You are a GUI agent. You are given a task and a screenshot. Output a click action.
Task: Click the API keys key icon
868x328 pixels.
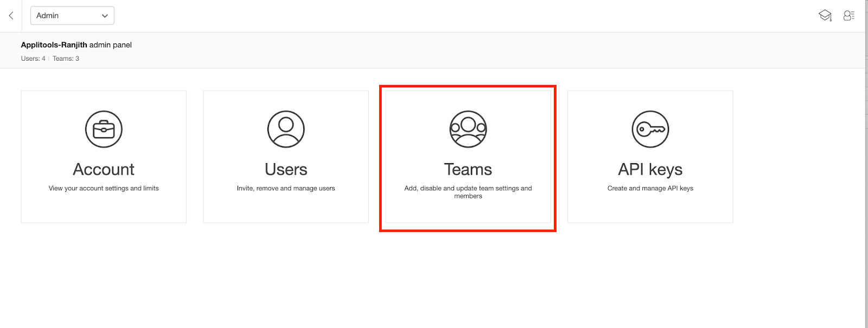coord(650,130)
